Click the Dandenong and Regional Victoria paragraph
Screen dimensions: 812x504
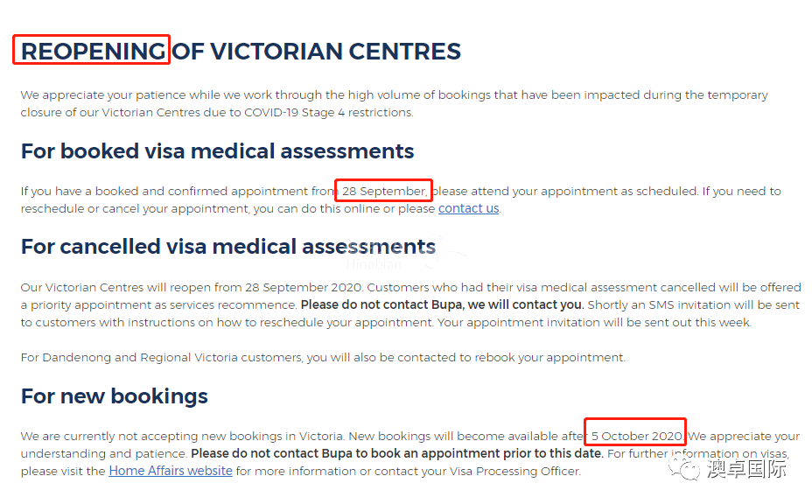(x=323, y=357)
